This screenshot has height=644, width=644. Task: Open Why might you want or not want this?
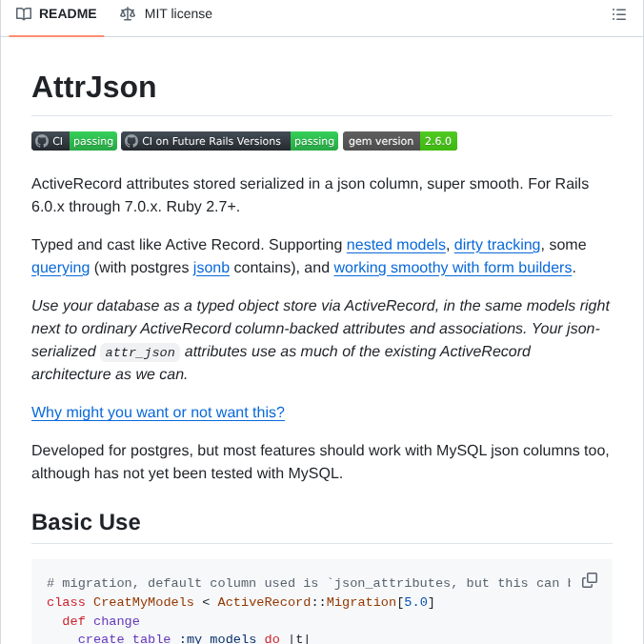coord(158,412)
